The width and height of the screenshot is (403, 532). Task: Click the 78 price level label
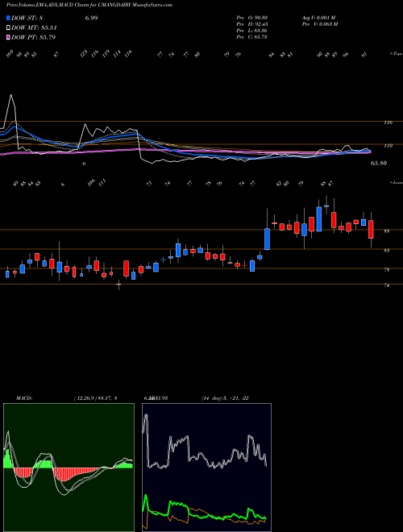[x=386, y=270]
